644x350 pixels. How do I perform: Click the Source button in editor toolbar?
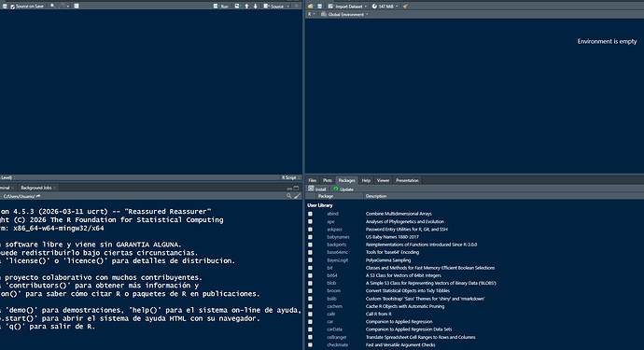point(273,7)
